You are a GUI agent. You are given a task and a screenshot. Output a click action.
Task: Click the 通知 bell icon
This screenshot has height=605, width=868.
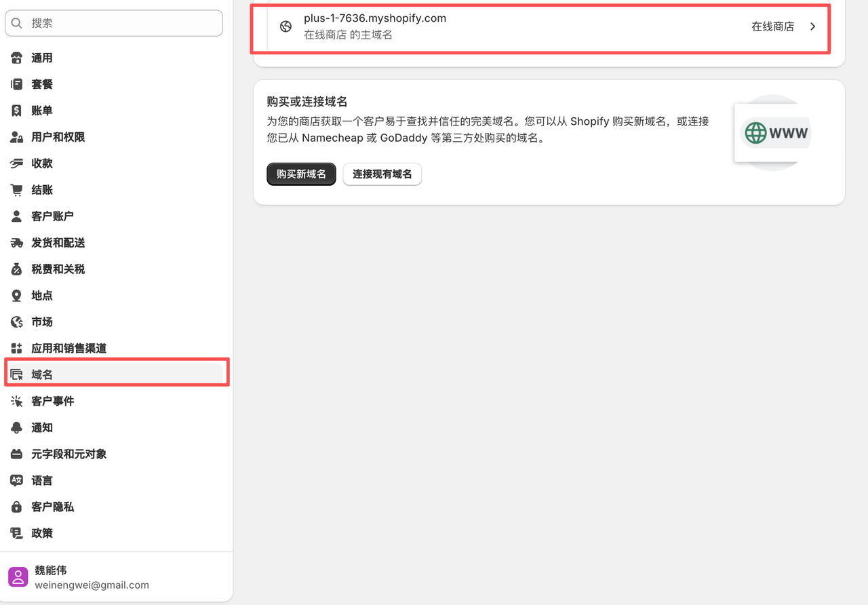[17, 428]
